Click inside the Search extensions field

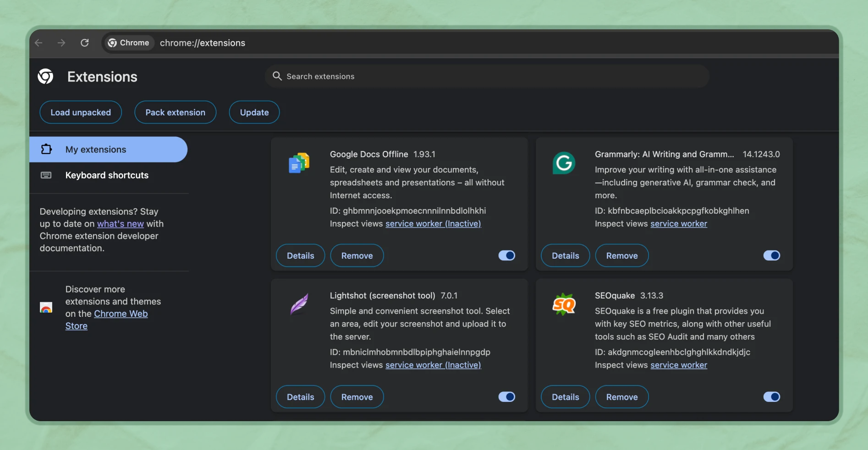pyautogui.click(x=458, y=76)
